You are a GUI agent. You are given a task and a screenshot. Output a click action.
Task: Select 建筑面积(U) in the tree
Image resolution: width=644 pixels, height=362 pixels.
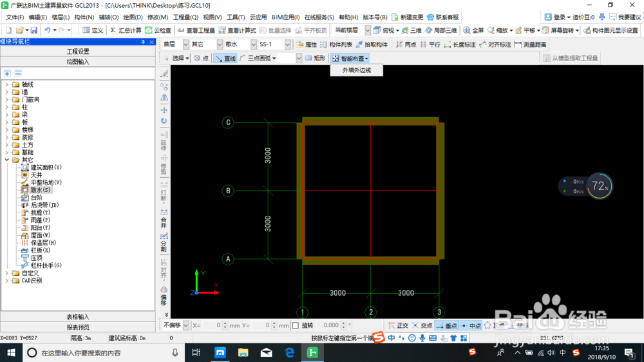(46, 167)
